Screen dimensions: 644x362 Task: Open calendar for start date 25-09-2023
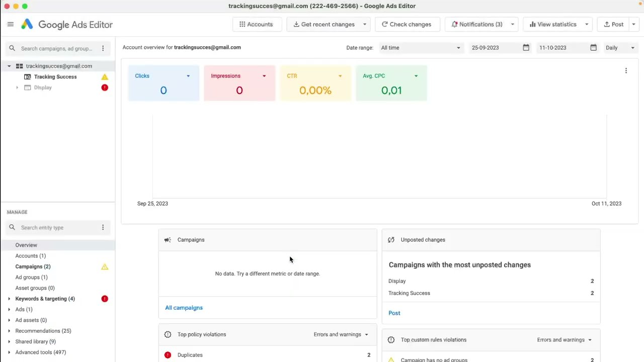tap(526, 47)
